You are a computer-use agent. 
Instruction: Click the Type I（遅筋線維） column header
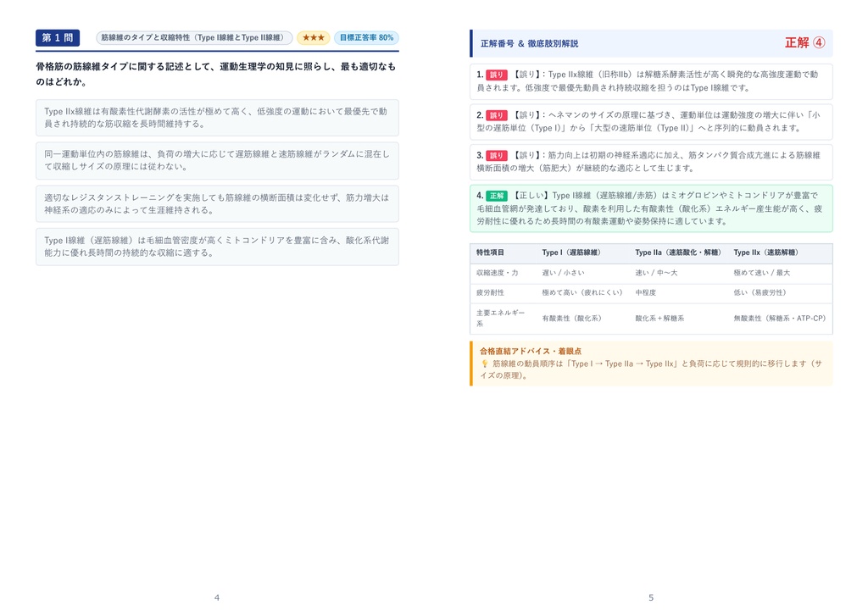coord(571,253)
